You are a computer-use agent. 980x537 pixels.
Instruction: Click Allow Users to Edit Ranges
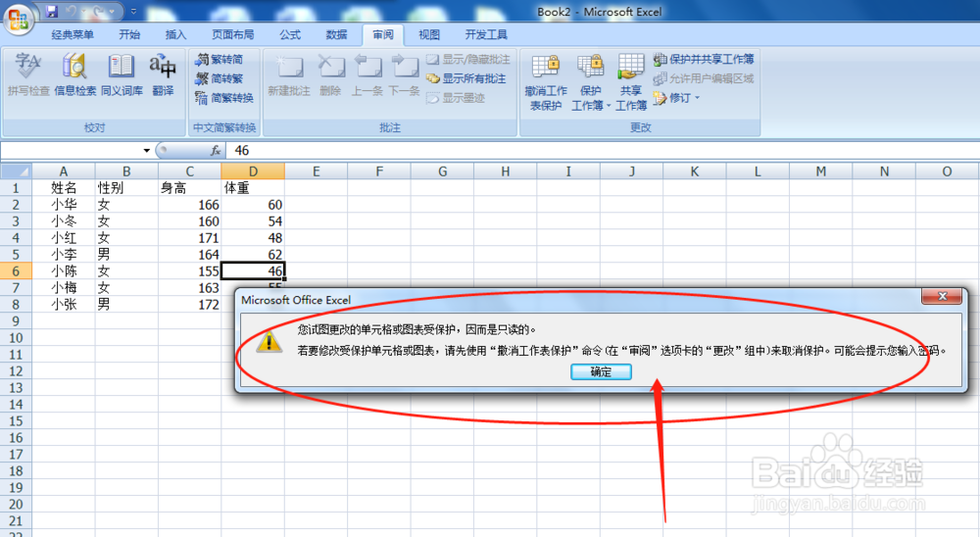click(704, 78)
